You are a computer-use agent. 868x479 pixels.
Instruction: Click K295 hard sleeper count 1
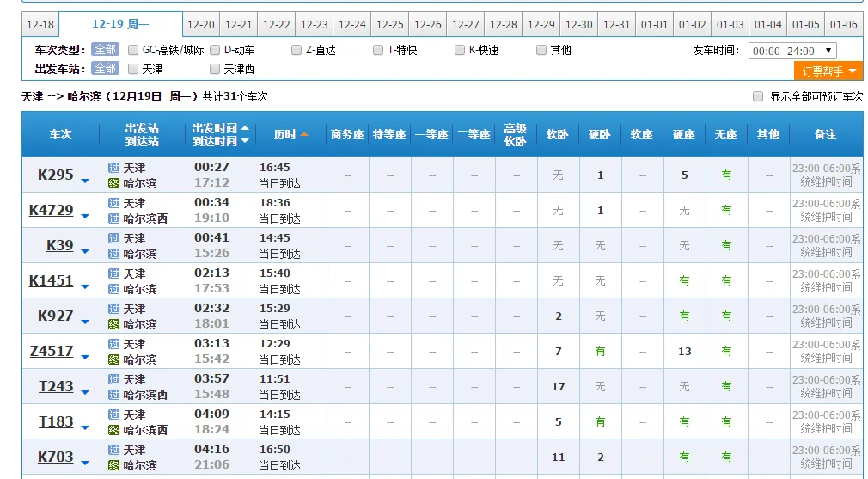click(x=600, y=175)
